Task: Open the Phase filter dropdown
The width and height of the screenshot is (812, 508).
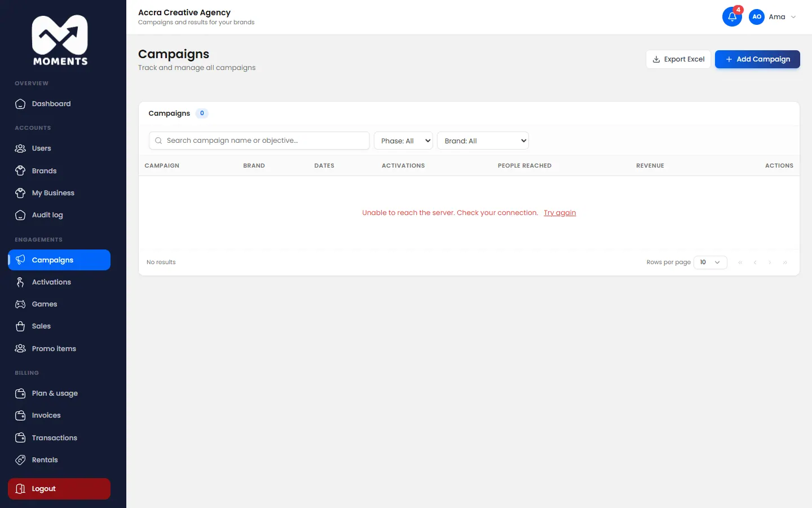Action: (403, 141)
